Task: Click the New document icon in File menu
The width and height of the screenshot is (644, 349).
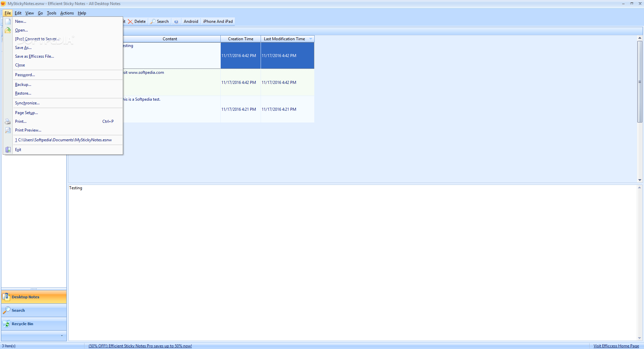Action: pos(8,21)
